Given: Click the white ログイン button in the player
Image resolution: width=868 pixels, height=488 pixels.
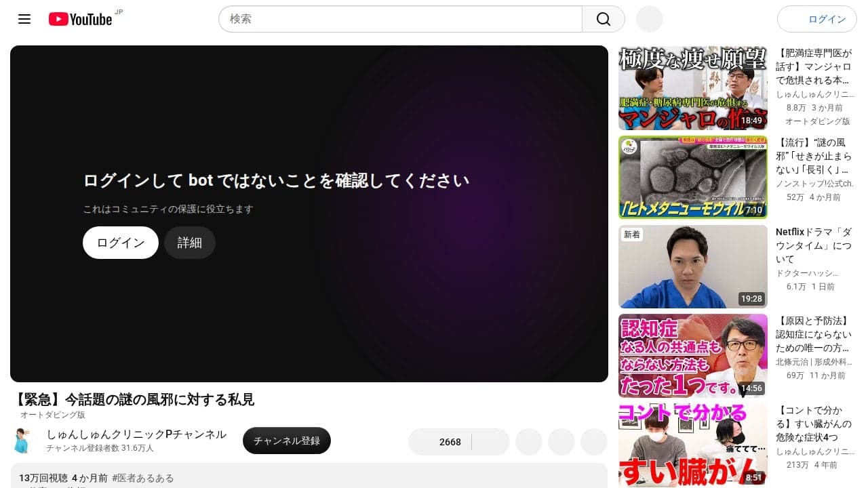Looking at the screenshot, I should click(121, 243).
